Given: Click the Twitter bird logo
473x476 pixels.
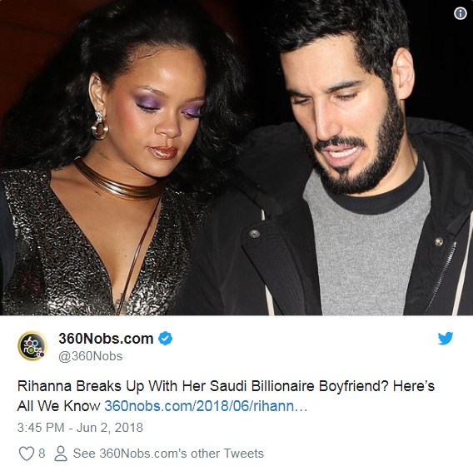Looking at the screenshot, I should pos(446,338).
